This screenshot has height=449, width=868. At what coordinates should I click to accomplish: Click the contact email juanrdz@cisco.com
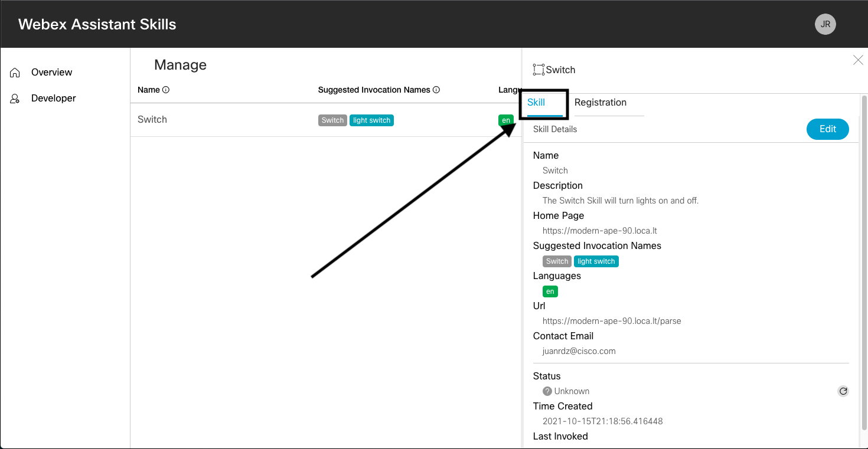coord(579,351)
